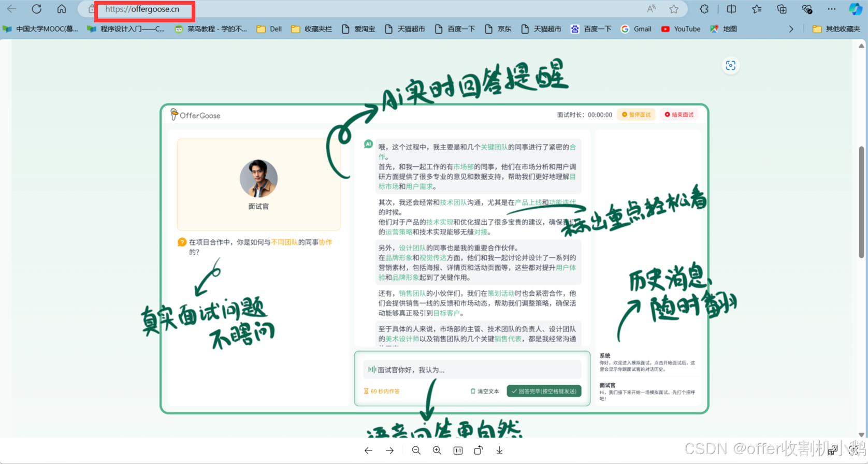Click the visual search scan icon
868x464 pixels.
[x=730, y=65]
